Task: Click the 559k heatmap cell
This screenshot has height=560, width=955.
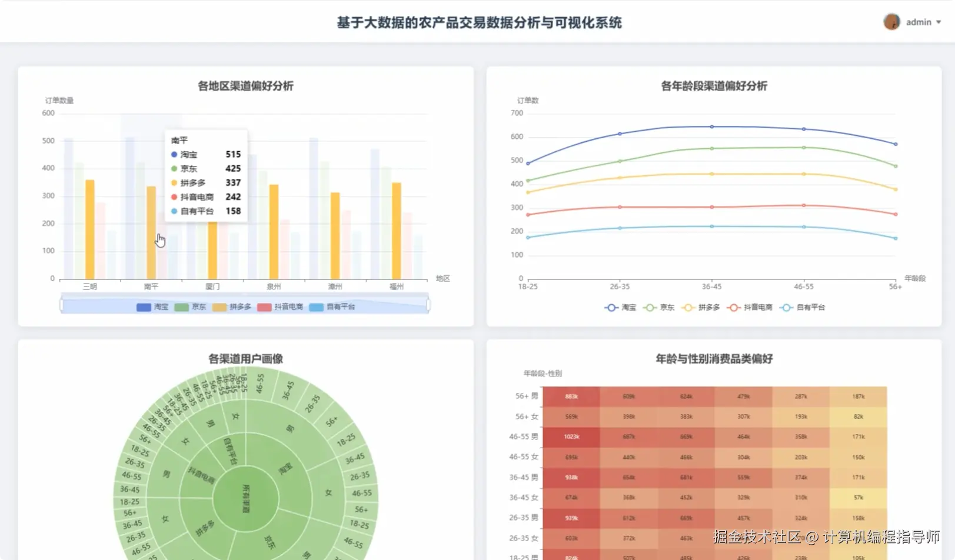Action: pos(744,478)
